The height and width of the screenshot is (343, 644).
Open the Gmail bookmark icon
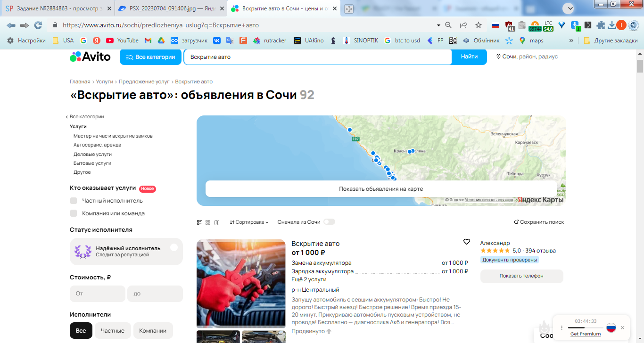pyautogui.click(x=148, y=41)
